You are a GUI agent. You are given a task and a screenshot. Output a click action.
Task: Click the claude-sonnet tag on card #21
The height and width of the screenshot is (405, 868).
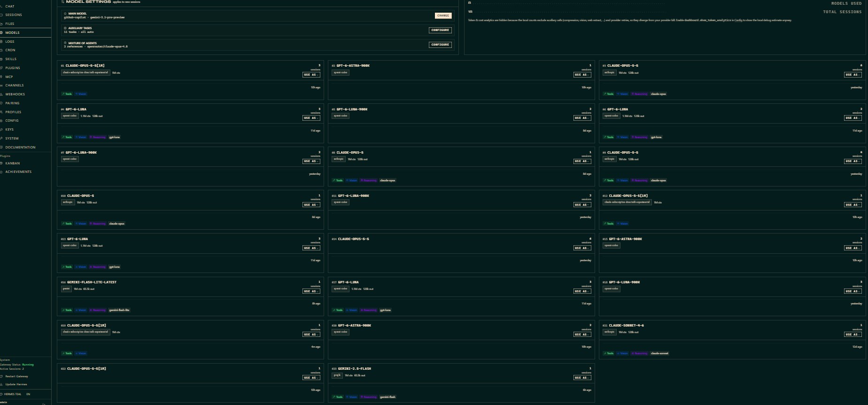tap(659, 353)
